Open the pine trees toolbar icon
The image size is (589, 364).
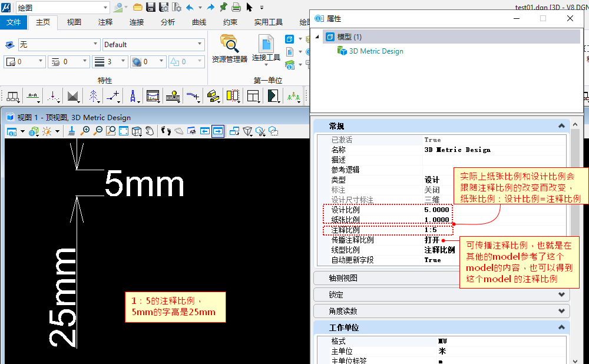point(293,97)
